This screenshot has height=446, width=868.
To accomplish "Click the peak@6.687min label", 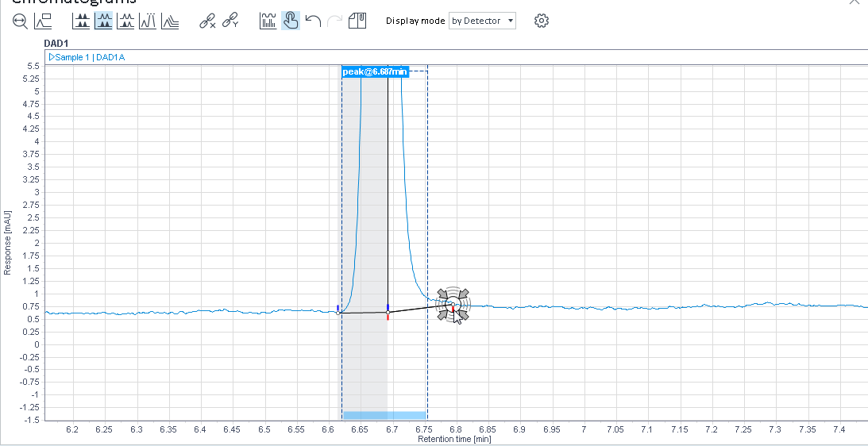I will [x=375, y=71].
